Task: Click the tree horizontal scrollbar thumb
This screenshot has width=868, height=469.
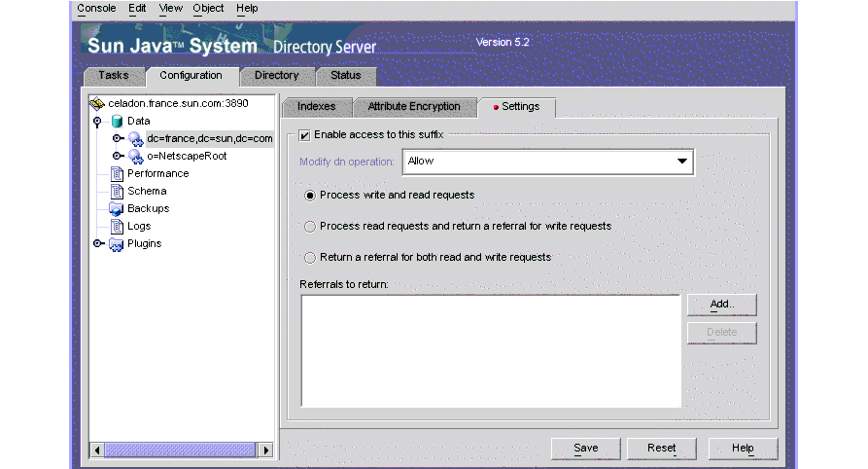Action: point(181,451)
